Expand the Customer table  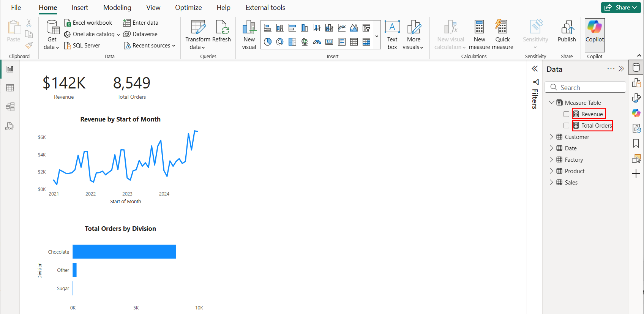coord(552,137)
